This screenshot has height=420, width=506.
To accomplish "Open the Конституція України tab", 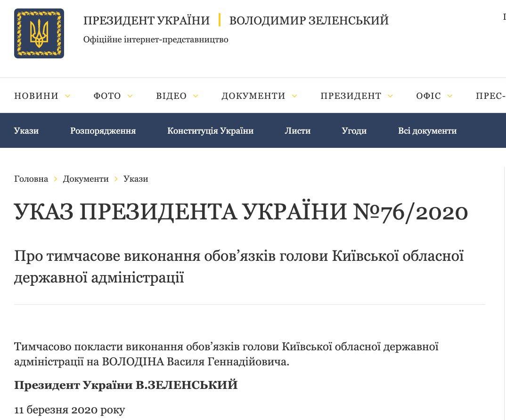I will (210, 131).
